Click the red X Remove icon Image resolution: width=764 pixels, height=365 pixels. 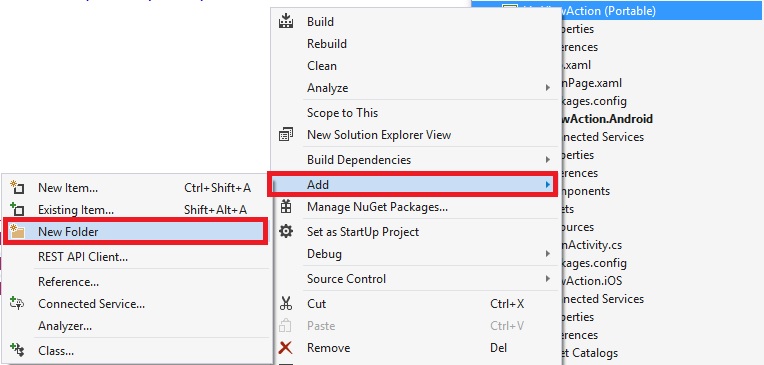tap(286, 348)
